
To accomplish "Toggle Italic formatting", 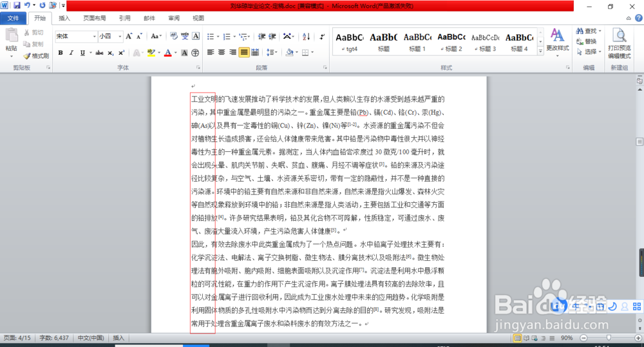I will pyautogui.click(x=71, y=53).
